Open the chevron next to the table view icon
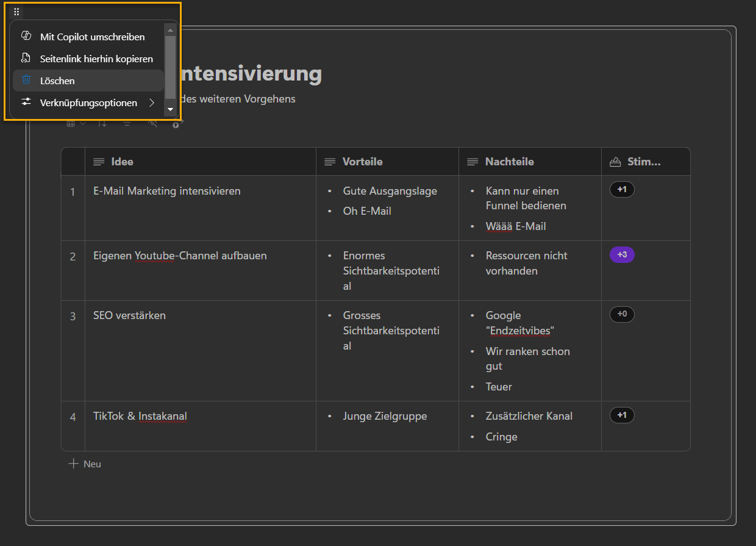The width and height of the screenshot is (756, 546). [82, 124]
